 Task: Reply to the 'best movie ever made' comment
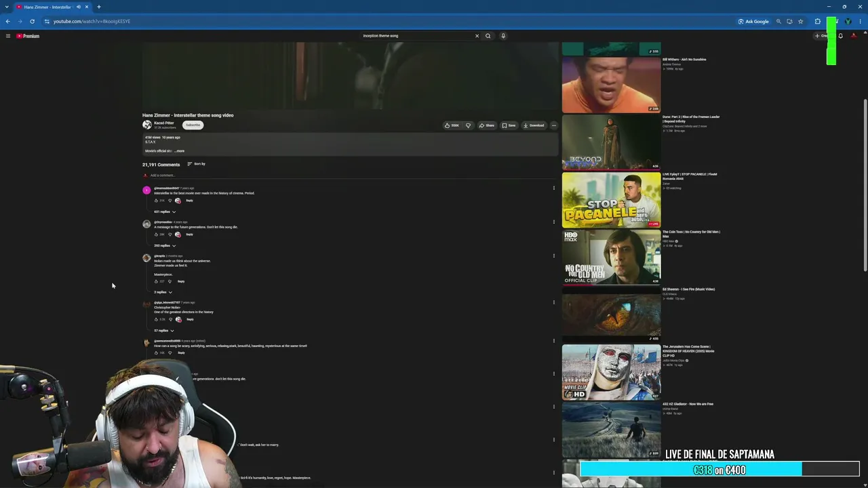tap(190, 201)
